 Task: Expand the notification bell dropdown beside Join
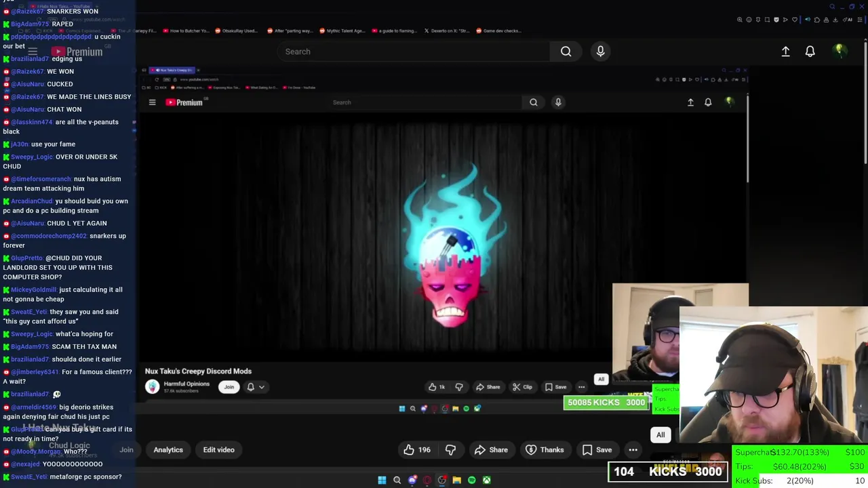tap(256, 387)
